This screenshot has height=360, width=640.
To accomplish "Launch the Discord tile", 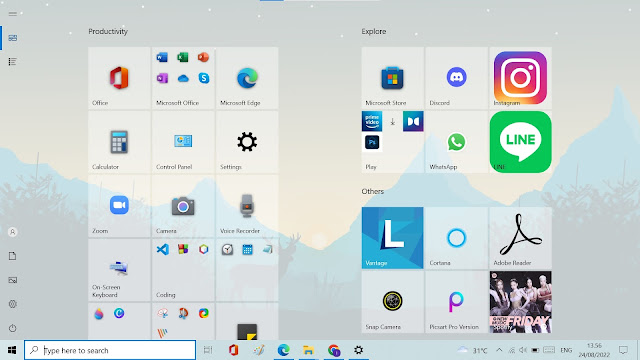I will [456, 78].
